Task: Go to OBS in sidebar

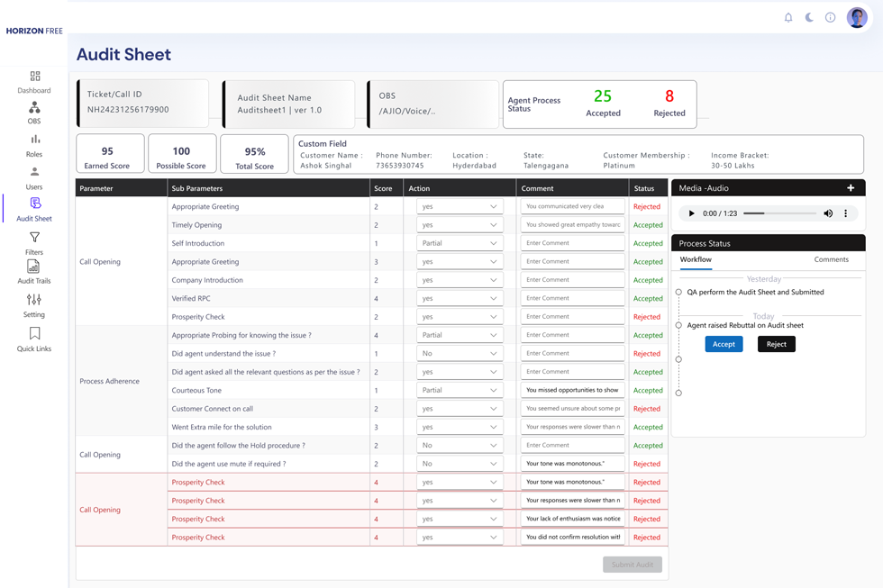Action: (x=34, y=109)
